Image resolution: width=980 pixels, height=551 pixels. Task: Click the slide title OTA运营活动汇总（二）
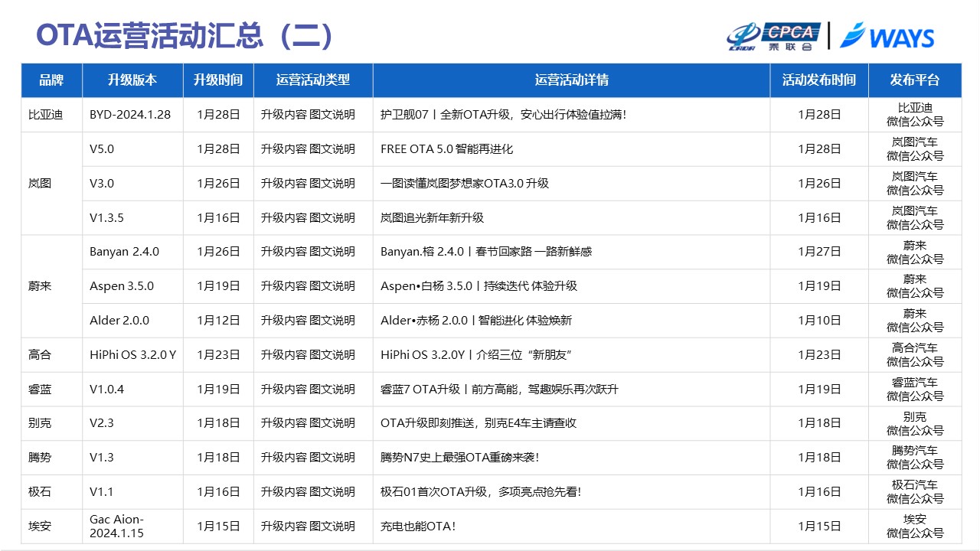pos(185,36)
